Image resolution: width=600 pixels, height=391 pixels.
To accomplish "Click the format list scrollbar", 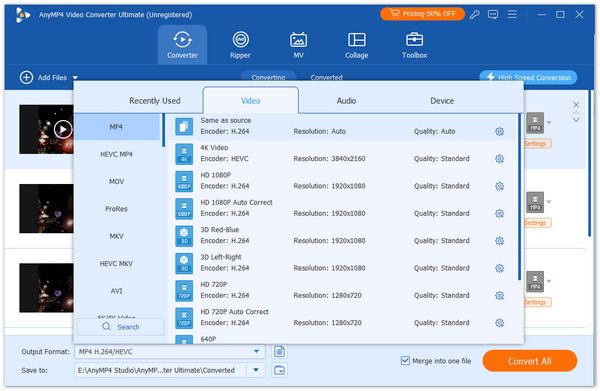I will (x=164, y=130).
